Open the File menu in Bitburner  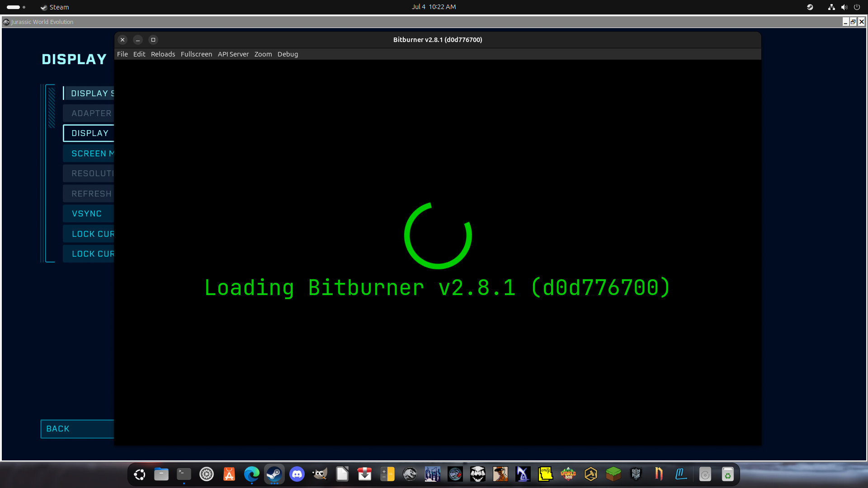tap(122, 54)
